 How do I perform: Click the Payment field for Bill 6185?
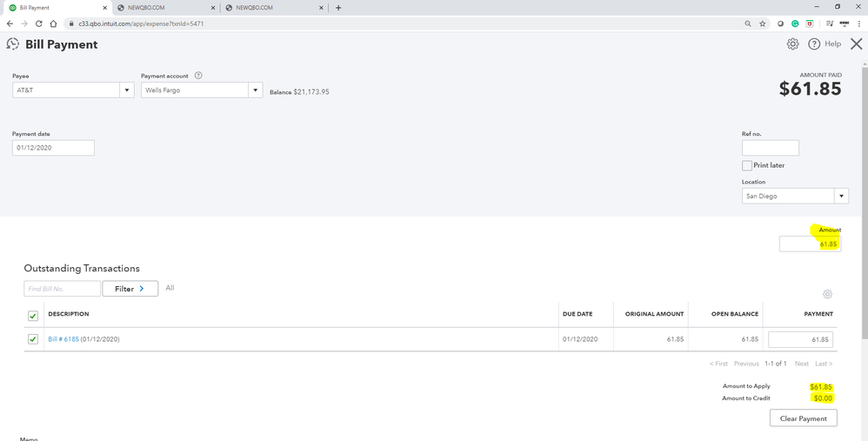click(x=800, y=339)
